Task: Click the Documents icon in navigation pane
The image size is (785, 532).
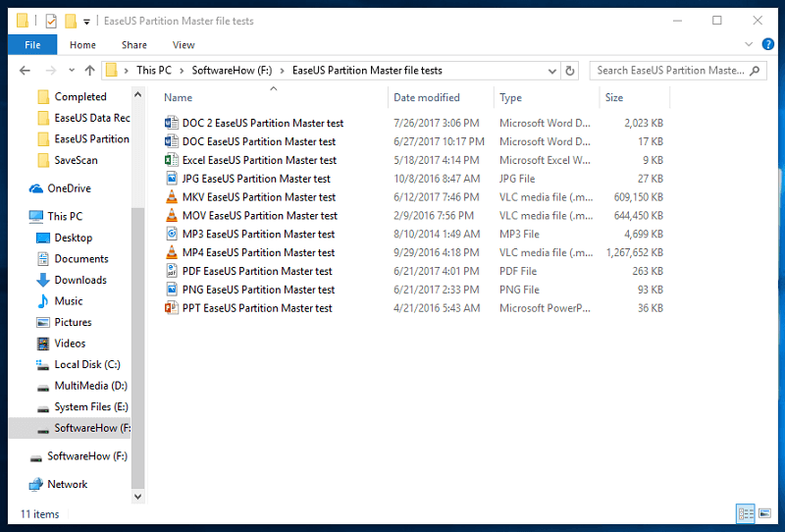Action: 43,258
